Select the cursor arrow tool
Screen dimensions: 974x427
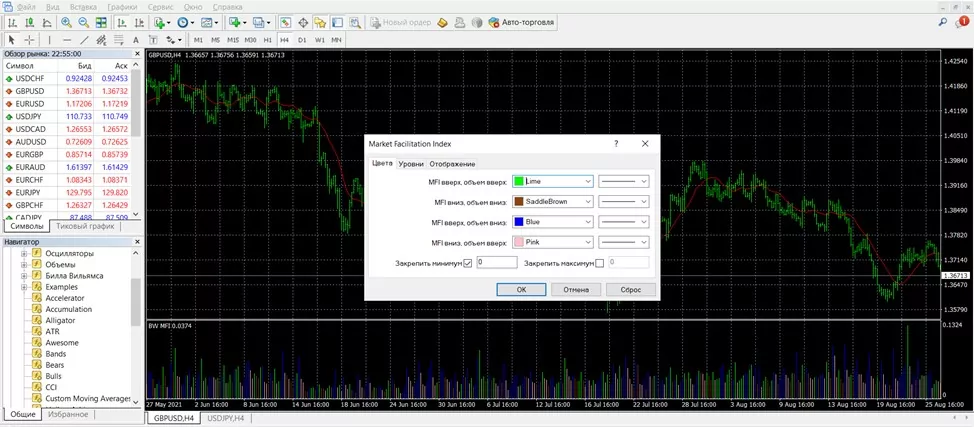click(x=11, y=40)
